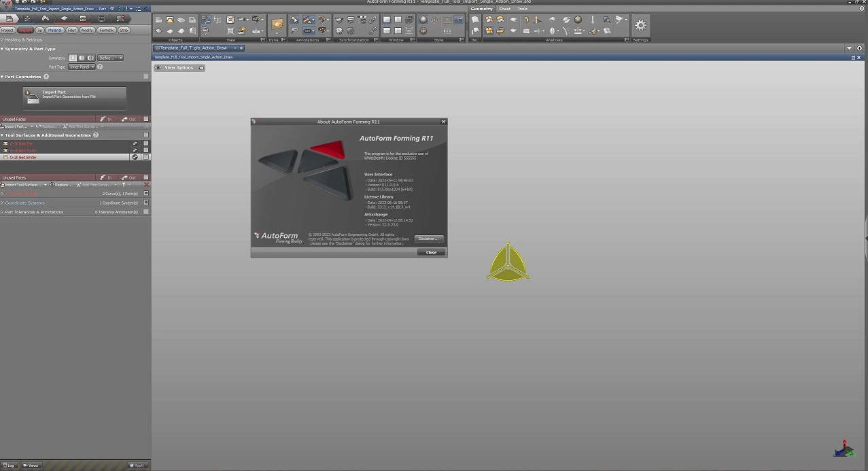Screen dimensions: 868x471
Task: Open the Part Type Inner Panel dropdown
Action: point(82,67)
